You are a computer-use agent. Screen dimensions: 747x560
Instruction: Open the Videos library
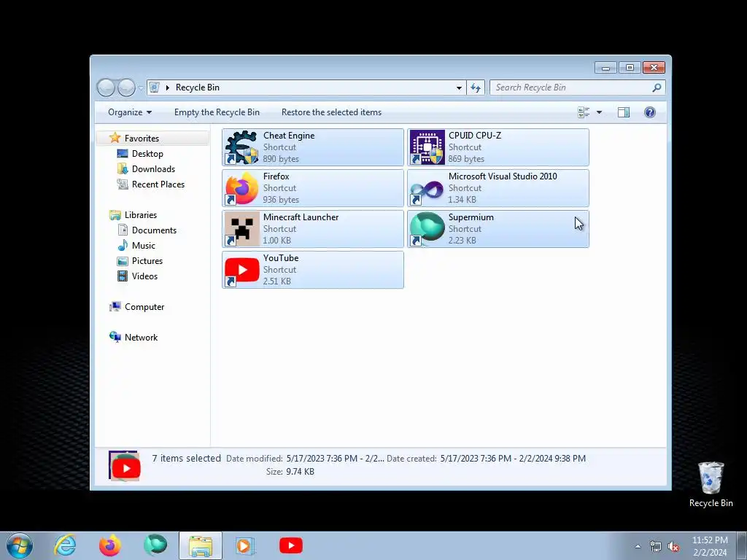point(144,276)
